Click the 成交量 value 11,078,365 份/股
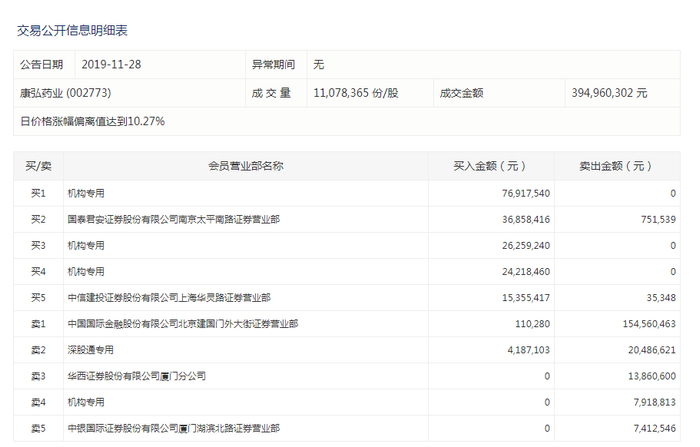Screen dimensions: 700x447 click(x=355, y=93)
